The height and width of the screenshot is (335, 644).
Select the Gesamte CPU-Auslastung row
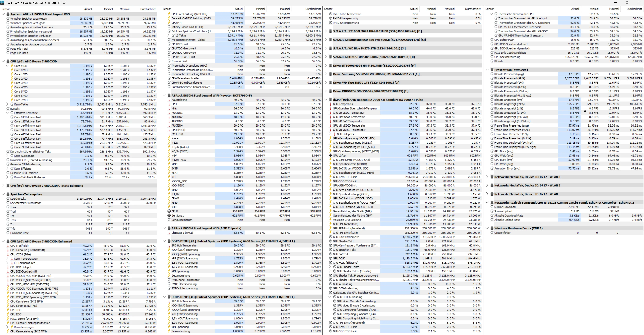pos(79,164)
